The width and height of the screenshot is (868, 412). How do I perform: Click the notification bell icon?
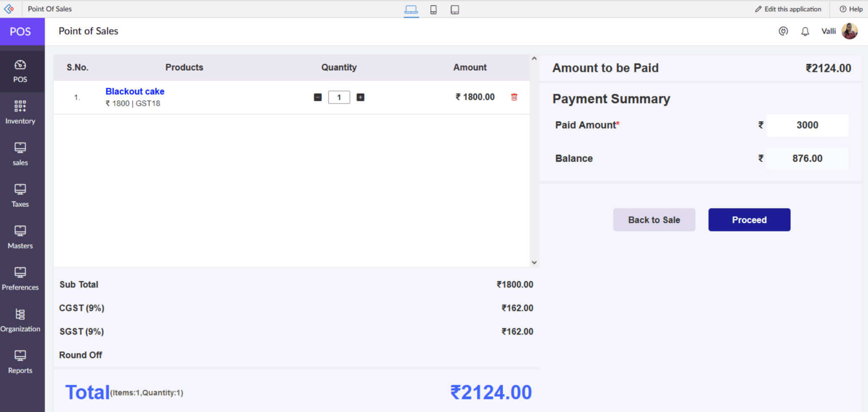(x=805, y=31)
